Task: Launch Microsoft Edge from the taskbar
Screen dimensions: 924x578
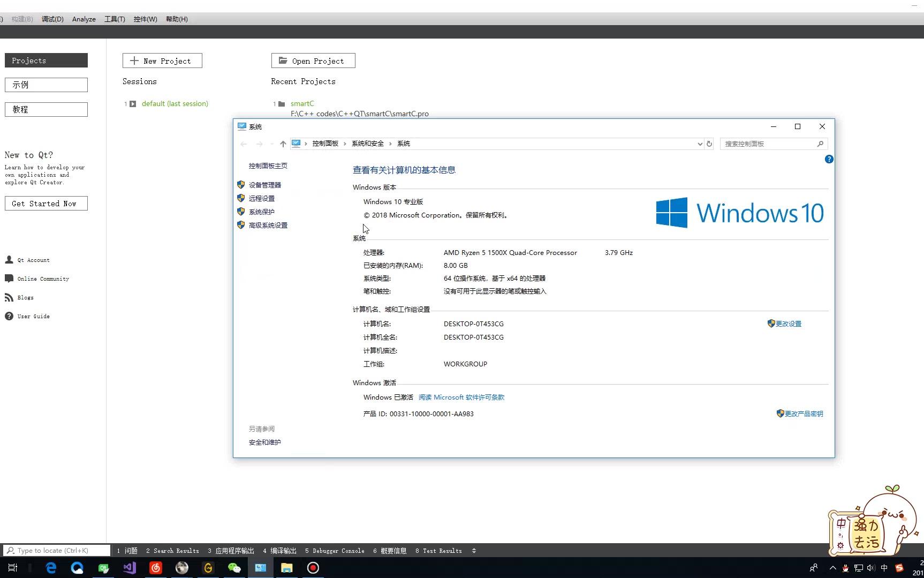Action: point(51,568)
